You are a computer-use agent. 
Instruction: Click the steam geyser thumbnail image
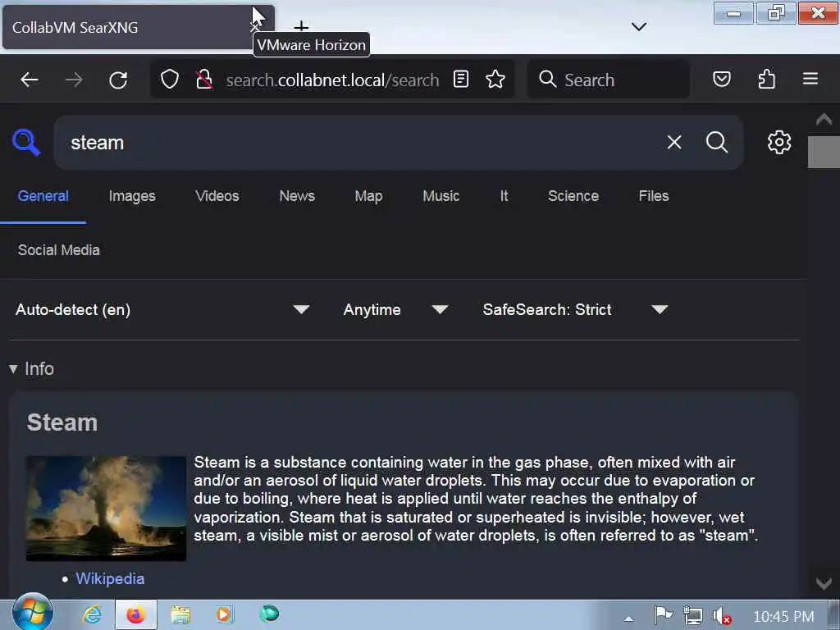click(x=106, y=508)
